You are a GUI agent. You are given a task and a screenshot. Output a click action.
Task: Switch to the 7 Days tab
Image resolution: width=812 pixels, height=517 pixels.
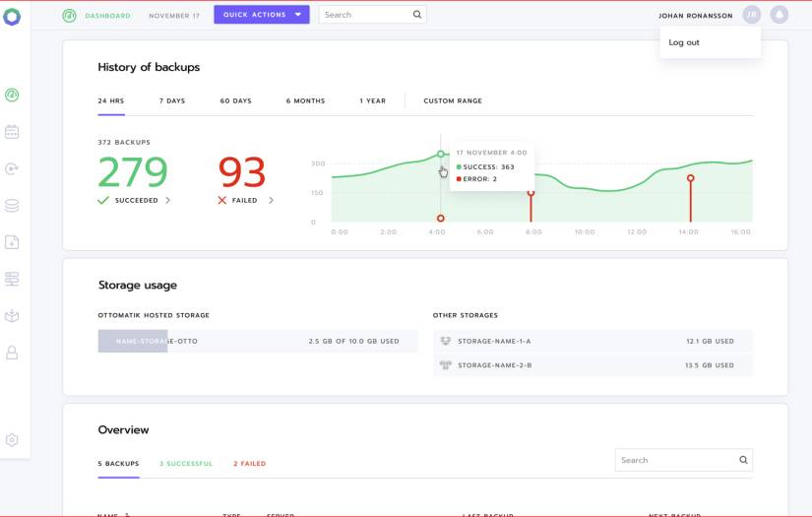pyautogui.click(x=172, y=100)
